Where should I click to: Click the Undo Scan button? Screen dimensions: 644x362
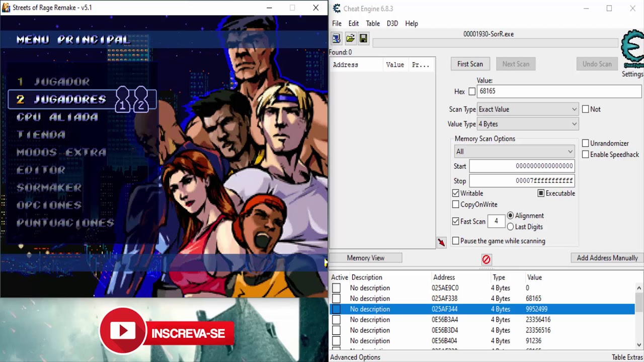point(597,64)
